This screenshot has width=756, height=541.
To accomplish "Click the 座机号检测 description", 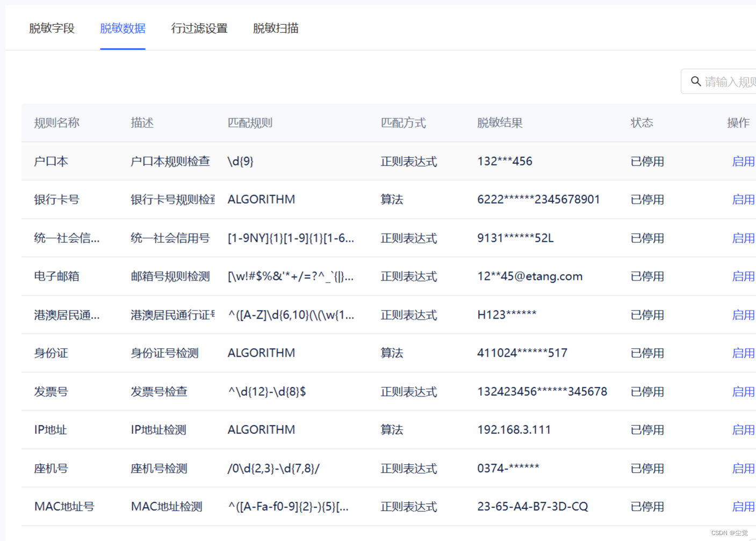I will [x=159, y=468].
